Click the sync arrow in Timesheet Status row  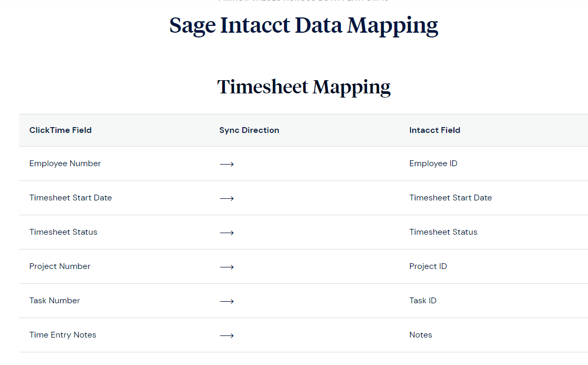click(x=226, y=233)
